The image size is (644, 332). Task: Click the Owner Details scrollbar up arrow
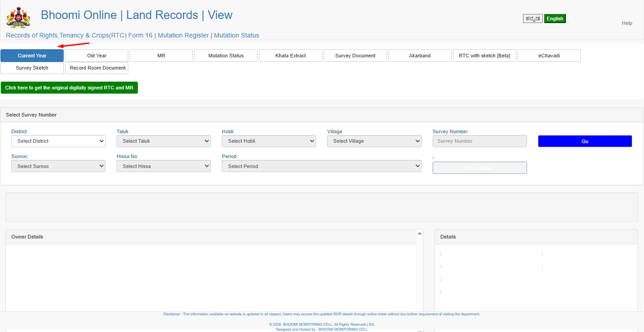click(x=420, y=234)
